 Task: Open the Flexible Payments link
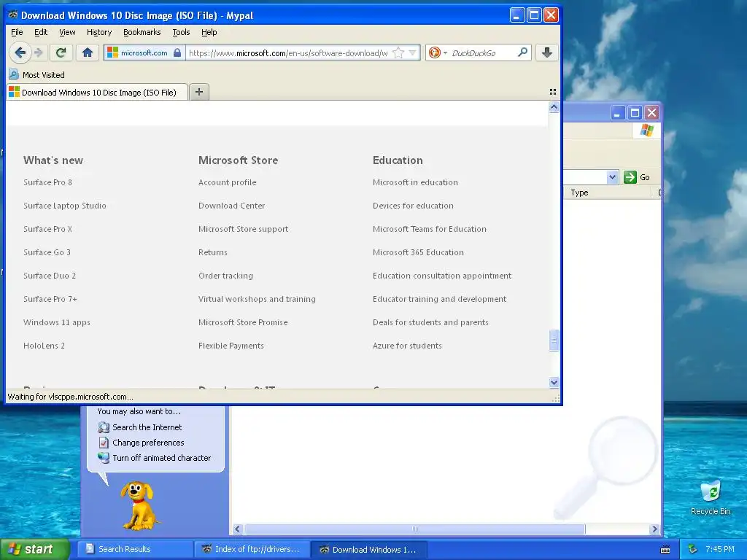pos(231,346)
